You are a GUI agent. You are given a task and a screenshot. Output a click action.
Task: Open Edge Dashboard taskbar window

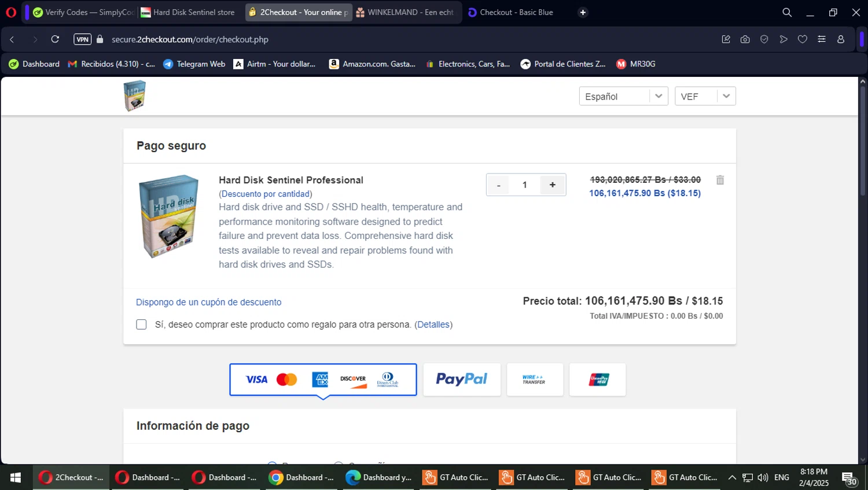379,477
